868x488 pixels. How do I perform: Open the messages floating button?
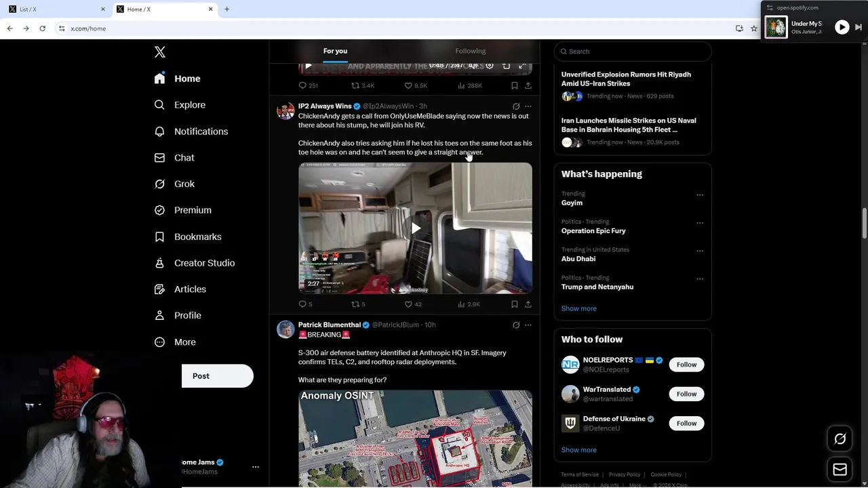(840, 470)
